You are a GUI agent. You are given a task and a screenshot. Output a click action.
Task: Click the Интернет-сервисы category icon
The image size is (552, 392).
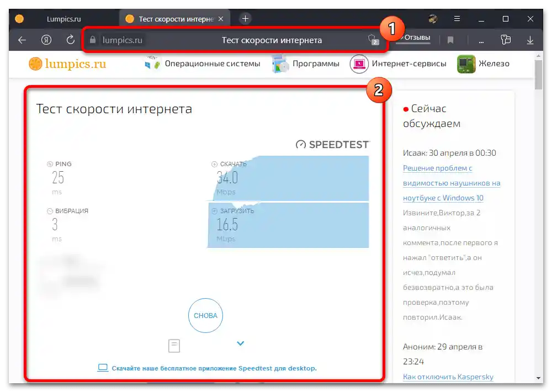coord(359,63)
